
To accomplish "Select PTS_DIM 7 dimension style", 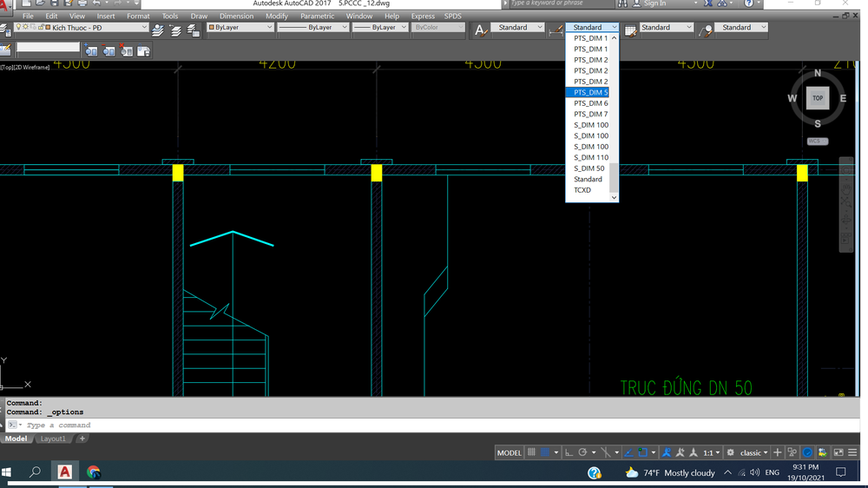I will tap(590, 114).
